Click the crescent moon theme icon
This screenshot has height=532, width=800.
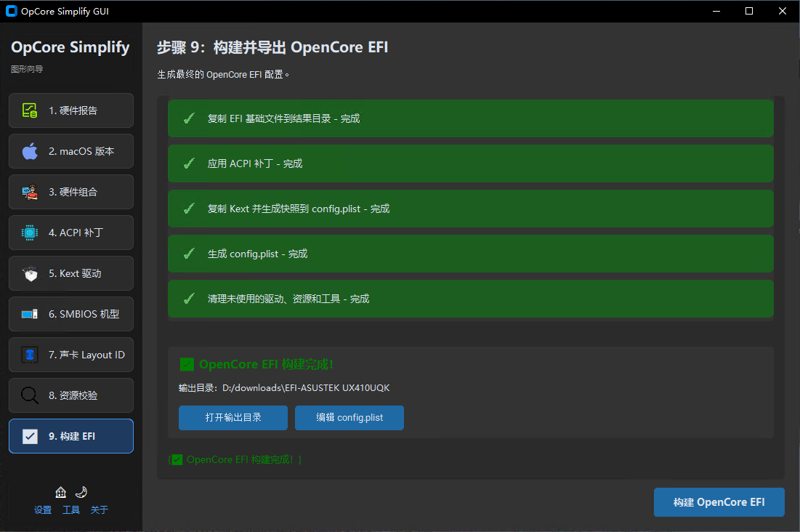(x=81, y=492)
